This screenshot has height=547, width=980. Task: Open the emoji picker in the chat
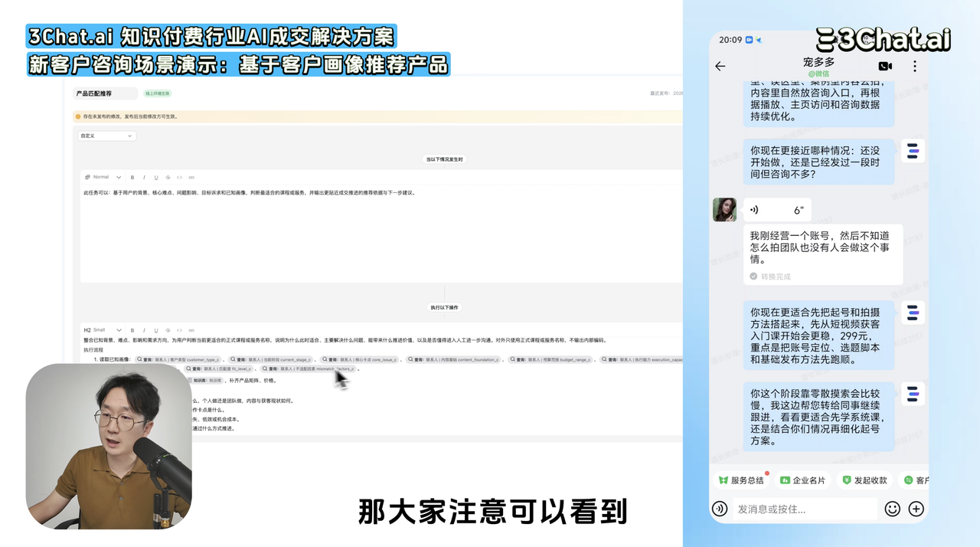coord(892,509)
